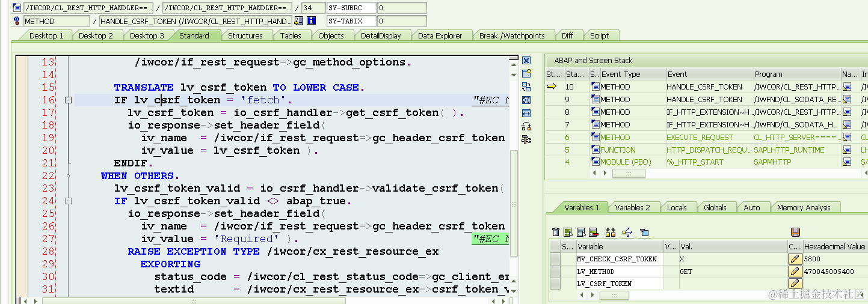Click navigation icon in stack level 10 row
Screen dimensions: 868x304
tap(847, 87)
